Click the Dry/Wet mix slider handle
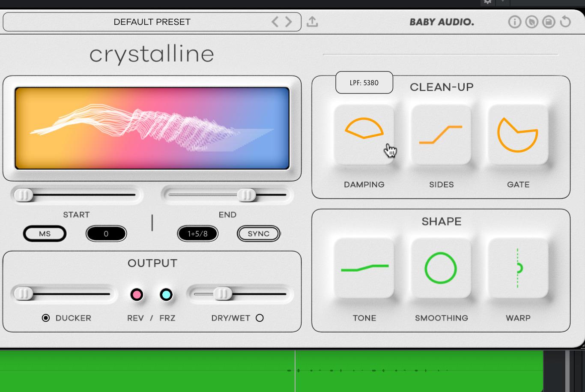585x392 pixels. point(223,294)
